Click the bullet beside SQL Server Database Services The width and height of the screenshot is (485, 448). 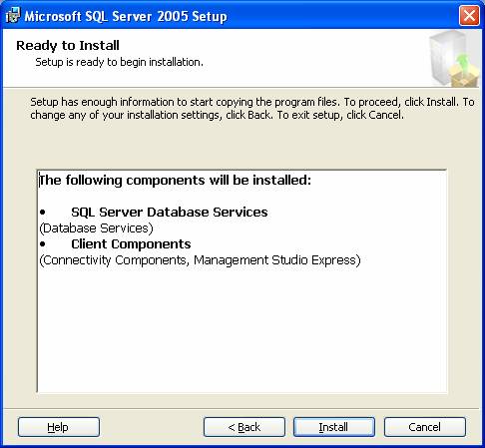(x=43, y=213)
